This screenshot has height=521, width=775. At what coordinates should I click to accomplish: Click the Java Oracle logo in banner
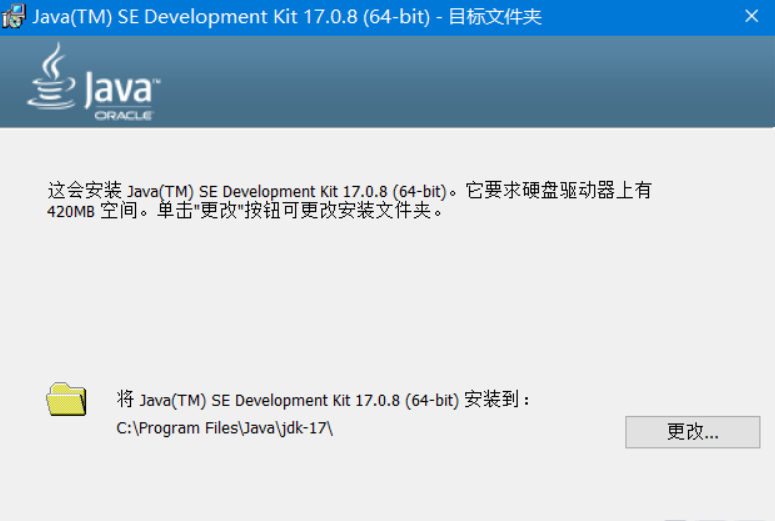(94, 82)
